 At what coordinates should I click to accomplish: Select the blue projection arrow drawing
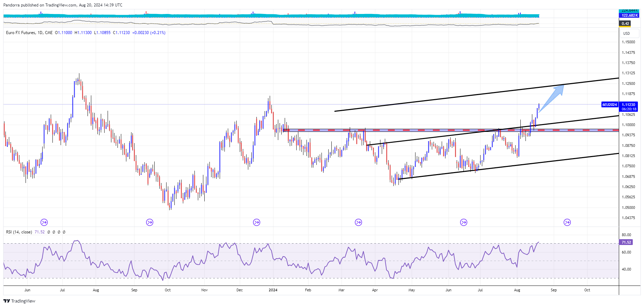click(551, 99)
